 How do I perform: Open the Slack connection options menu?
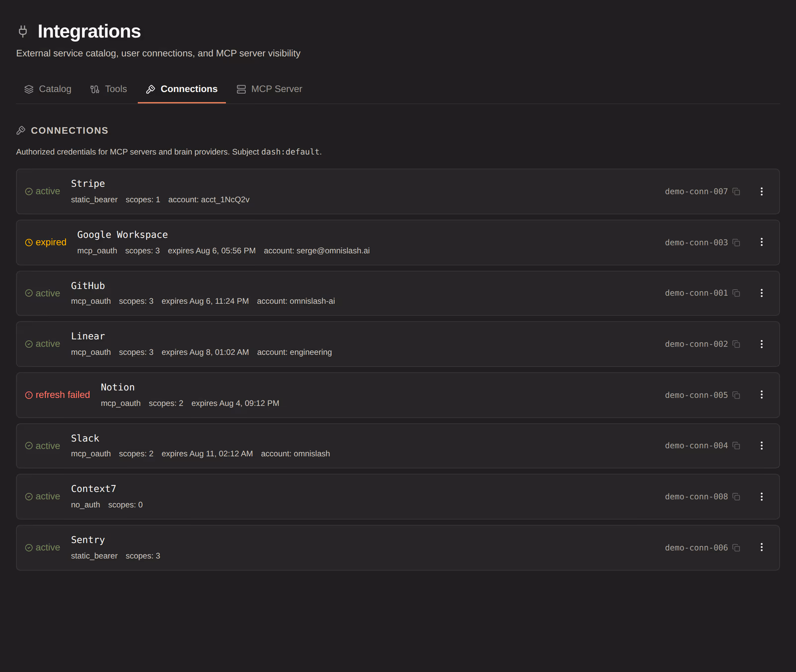pos(761,446)
